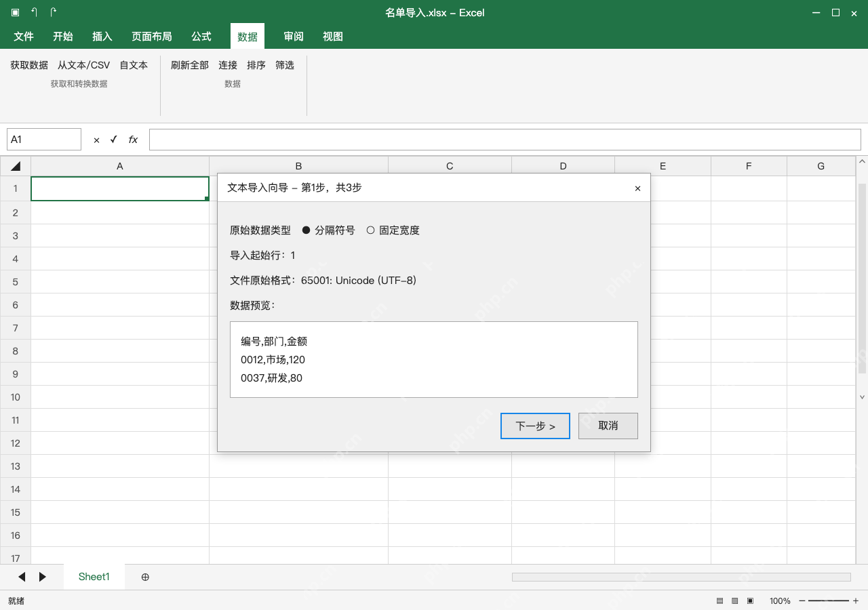This screenshot has height=610, width=868.
Task: Zoom out with the minus icon
Action: [x=802, y=601]
